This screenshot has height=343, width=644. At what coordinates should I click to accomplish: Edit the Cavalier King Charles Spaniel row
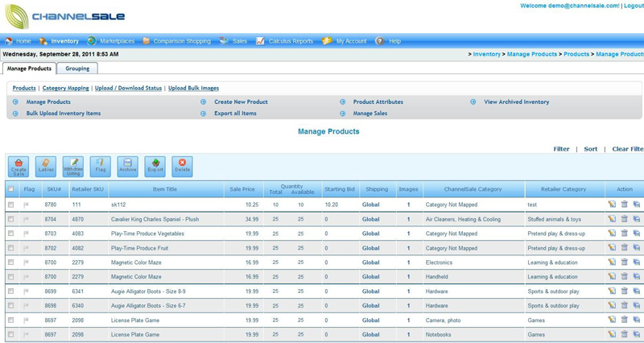612,219
